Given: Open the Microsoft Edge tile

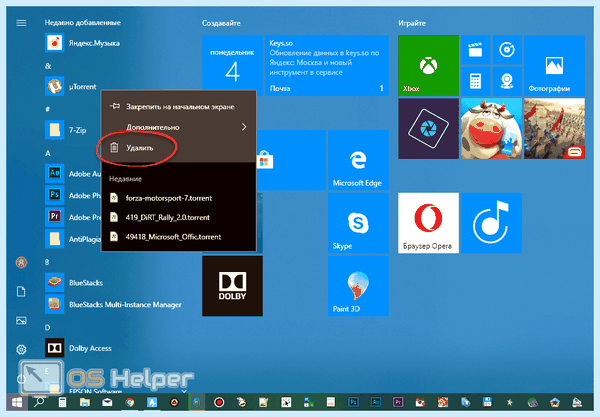Looking at the screenshot, I should pyautogui.click(x=358, y=160).
